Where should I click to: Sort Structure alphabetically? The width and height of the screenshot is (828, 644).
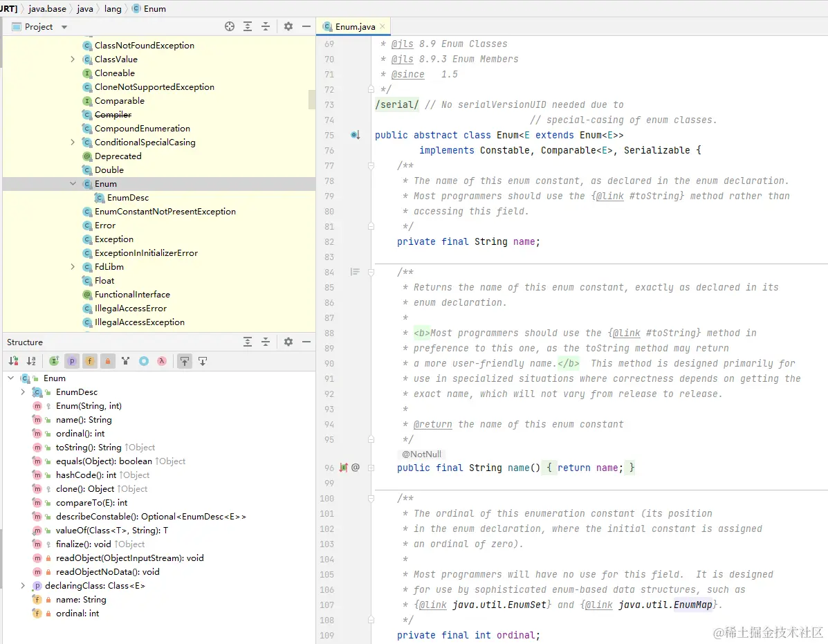click(x=32, y=361)
